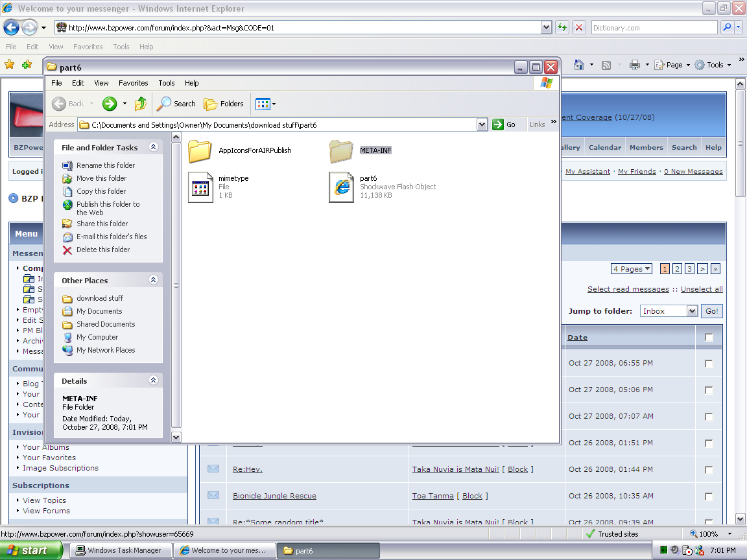Click the IE Refresh button

[562, 28]
